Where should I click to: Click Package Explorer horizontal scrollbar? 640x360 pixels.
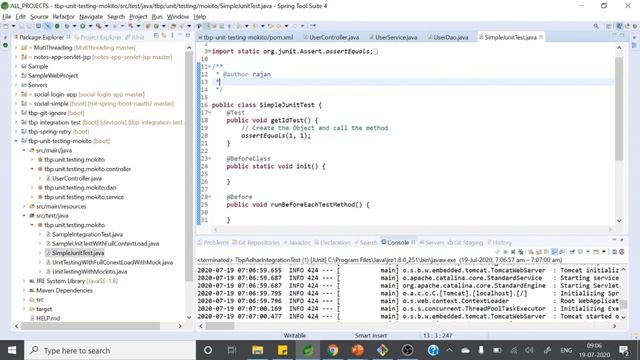[90, 326]
